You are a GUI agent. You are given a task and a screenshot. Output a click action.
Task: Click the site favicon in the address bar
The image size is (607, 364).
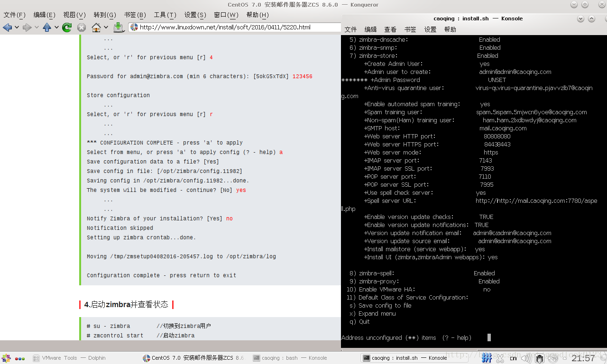coord(134,27)
